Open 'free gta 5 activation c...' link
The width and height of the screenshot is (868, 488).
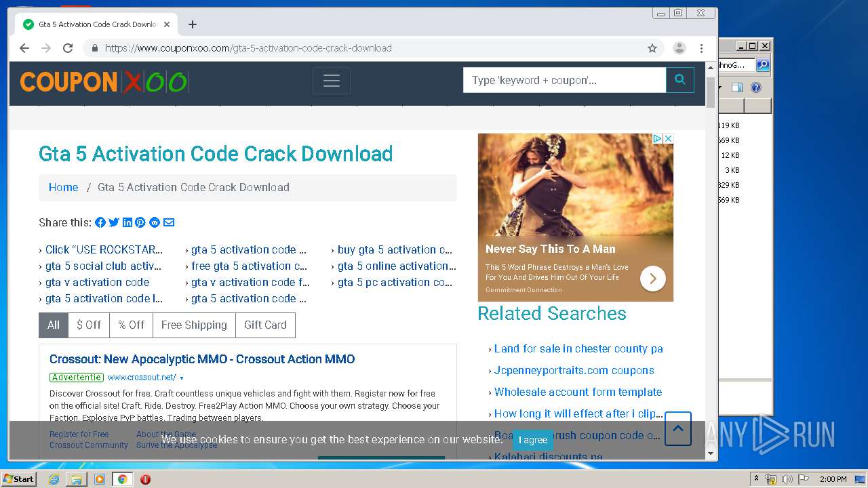pyautogui.click(x=249, y=266)
